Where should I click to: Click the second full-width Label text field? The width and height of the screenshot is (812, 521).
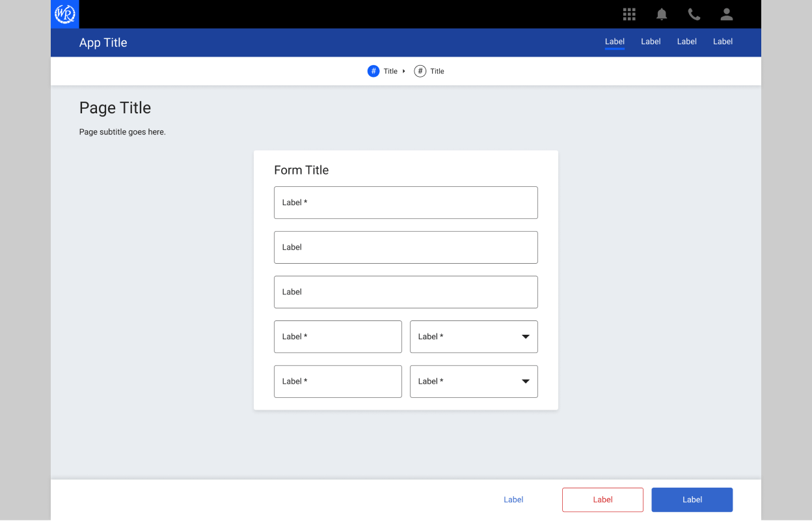[x=405, y=247]
